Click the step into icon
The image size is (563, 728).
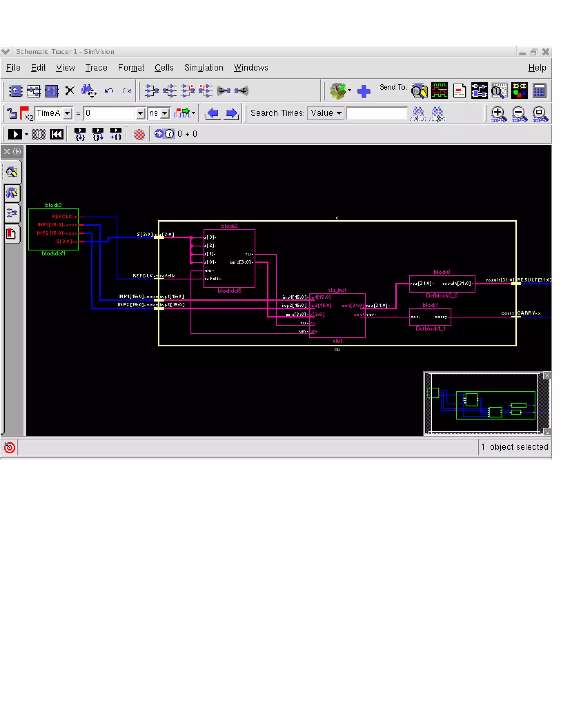80,134
